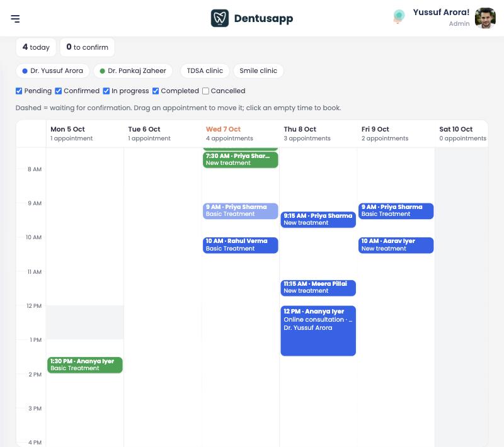Screen dimensions: 504x447
Task: Select the Sat 10 Oct column header
Action: [462, 133]
